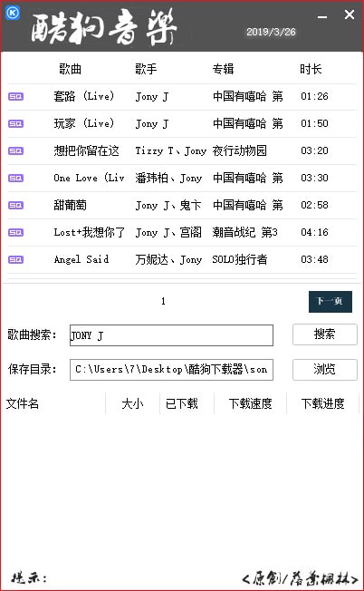
Task: Click album SOLO独行者
Action: click(x=240, y=259)
